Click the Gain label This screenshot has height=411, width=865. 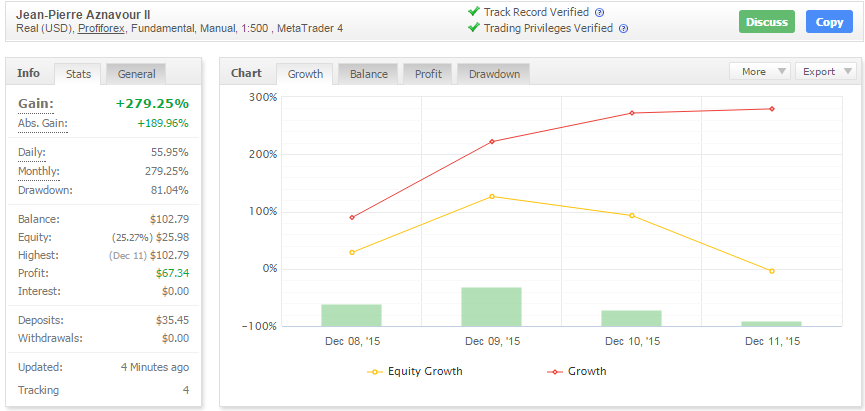tap(36, 104)
